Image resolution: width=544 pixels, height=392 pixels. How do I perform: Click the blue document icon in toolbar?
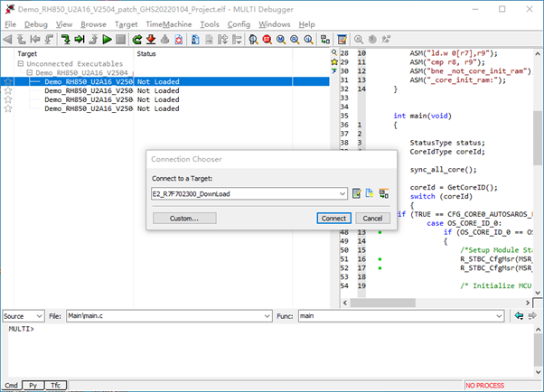coord(195,40)
